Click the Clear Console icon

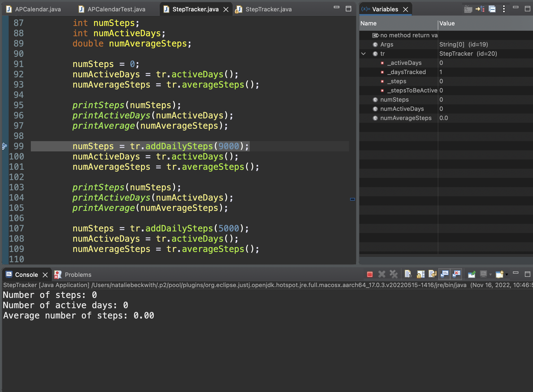pyautogui.click(x=408, y=274)
